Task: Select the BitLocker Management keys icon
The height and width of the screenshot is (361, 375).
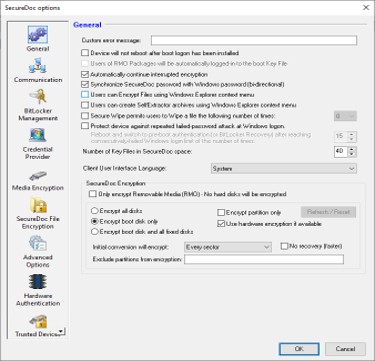Action: tap(38, 97)
